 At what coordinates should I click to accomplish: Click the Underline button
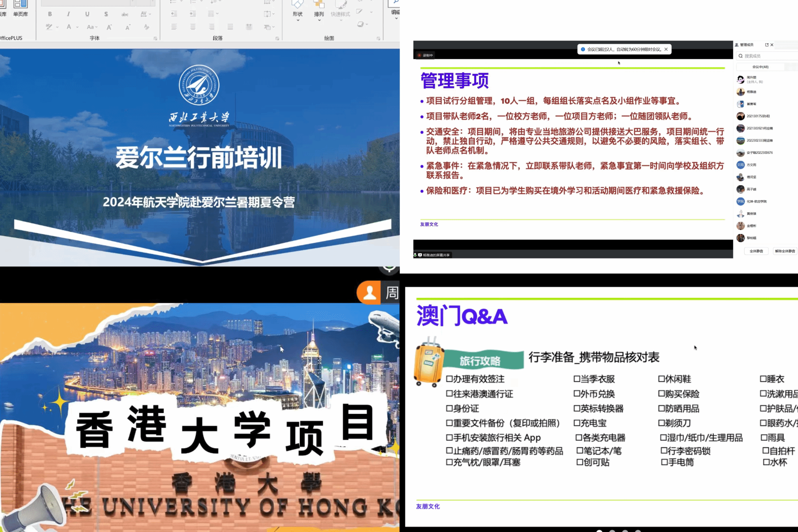pos(87,14)
